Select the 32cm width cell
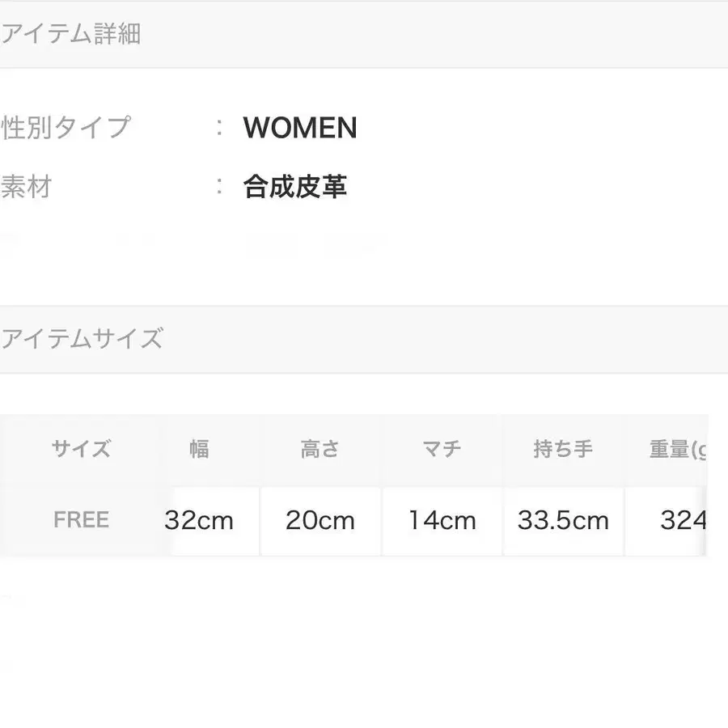 pyautogui.click(x=199, y=520)
